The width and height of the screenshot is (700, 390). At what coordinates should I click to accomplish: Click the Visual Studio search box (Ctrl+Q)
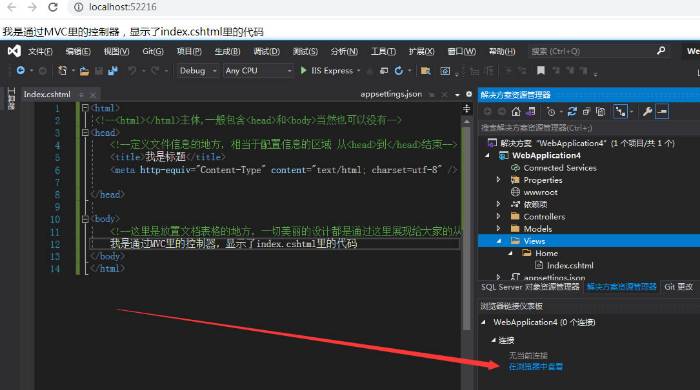coord(598,51)
